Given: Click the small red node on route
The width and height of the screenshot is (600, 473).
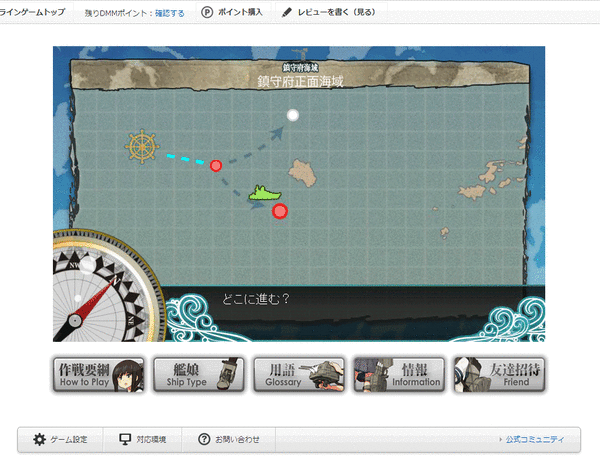Looking at the screenshot, I should pos(216,166).
